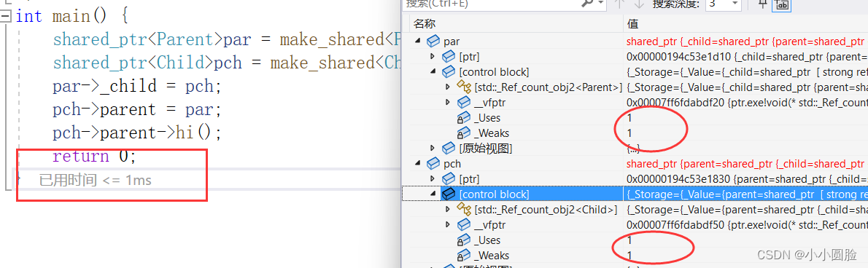Click the [ptr] cube icon under pch
This screenshot has height=268, width=868.
coord(449,179)
